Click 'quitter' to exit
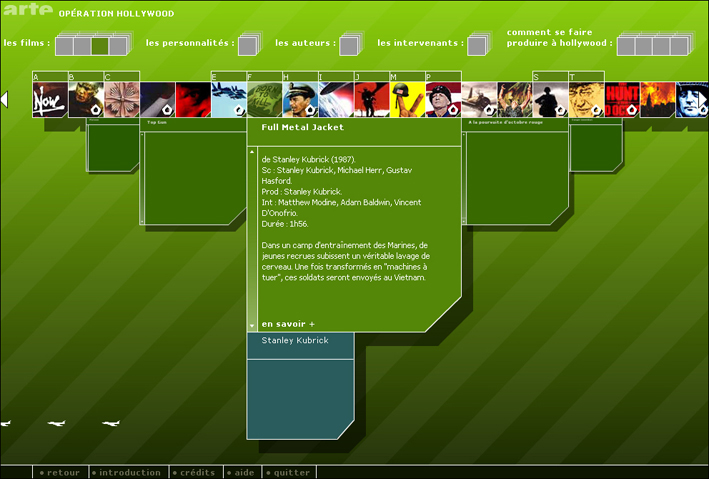Screen dimensions: 709x479 tap(289, 472)
